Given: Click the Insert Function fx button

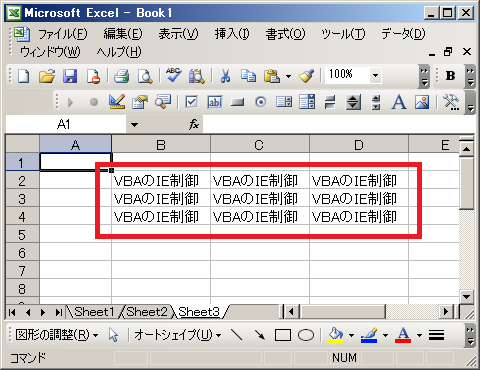Looking at the screenshot, I should (194, 125).
